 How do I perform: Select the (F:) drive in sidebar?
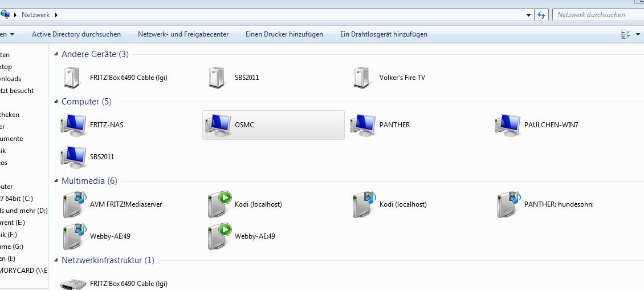click(9, 235)
